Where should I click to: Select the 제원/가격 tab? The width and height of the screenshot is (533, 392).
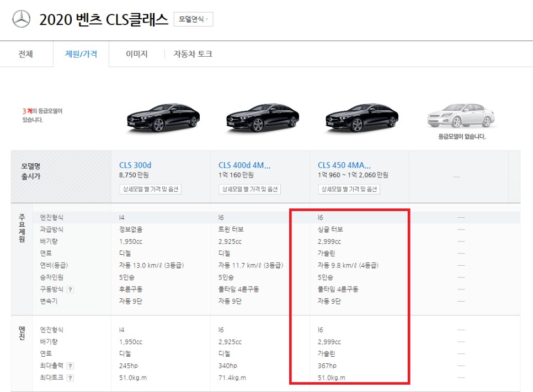[80, 54]
